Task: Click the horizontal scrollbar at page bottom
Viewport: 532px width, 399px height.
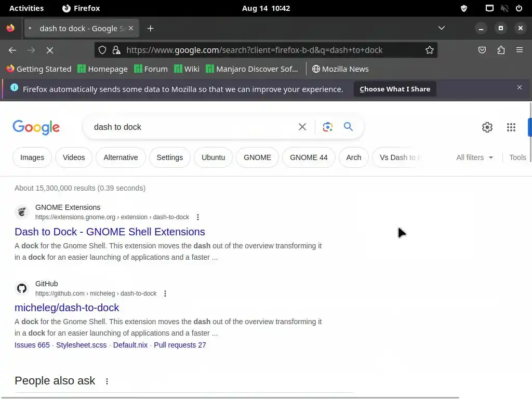Action: pyautogui.click(x=230, y=397)
